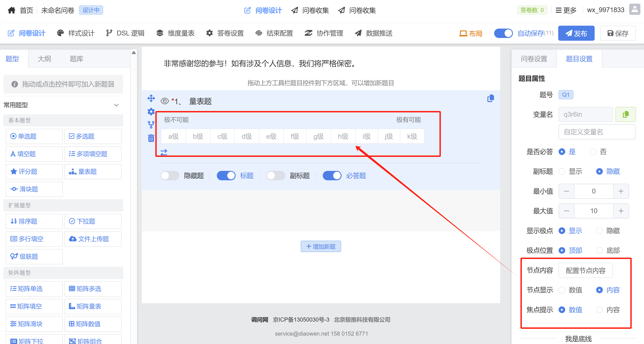644x344 pixels.
Task: Click the logic branch icon beside question 1
Action: pyautogui.click(x=151, y=124)
